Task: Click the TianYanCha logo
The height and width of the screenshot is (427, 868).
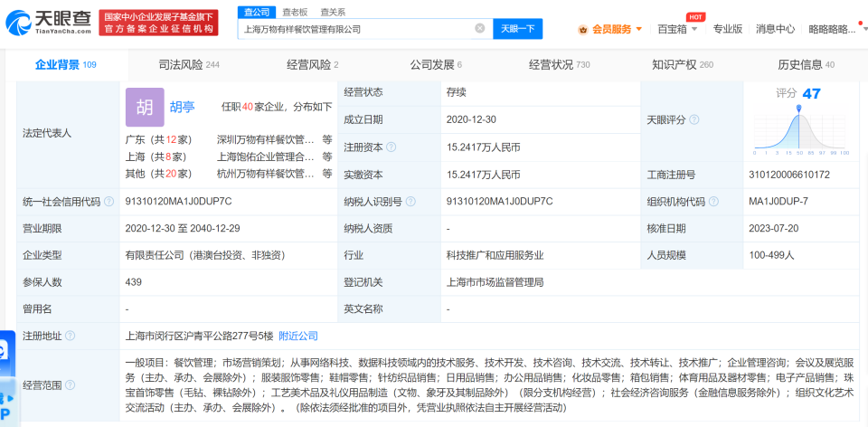Action: 49,22
